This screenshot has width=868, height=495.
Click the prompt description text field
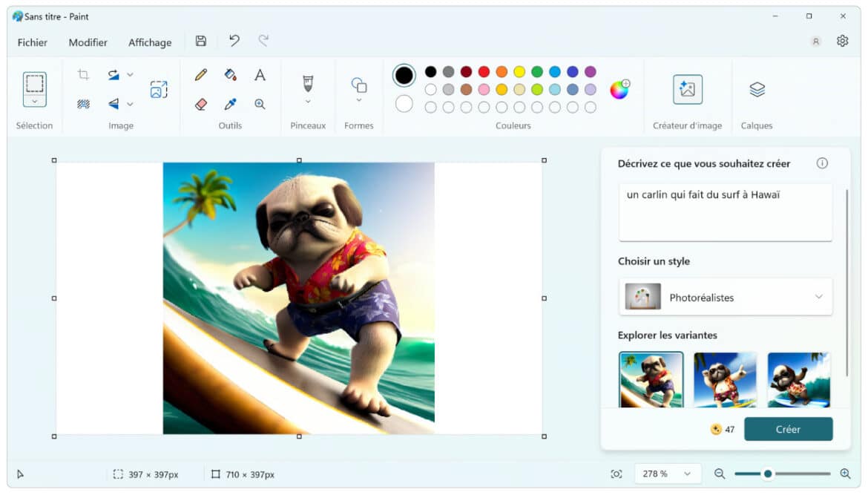click(725, 212)
